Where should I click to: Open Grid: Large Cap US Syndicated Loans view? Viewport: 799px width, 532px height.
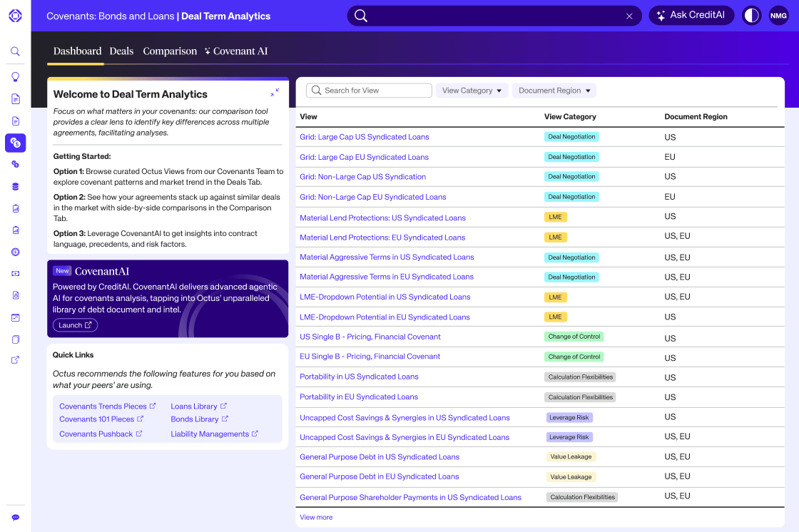pyautogui.click(x=365, y=137)
